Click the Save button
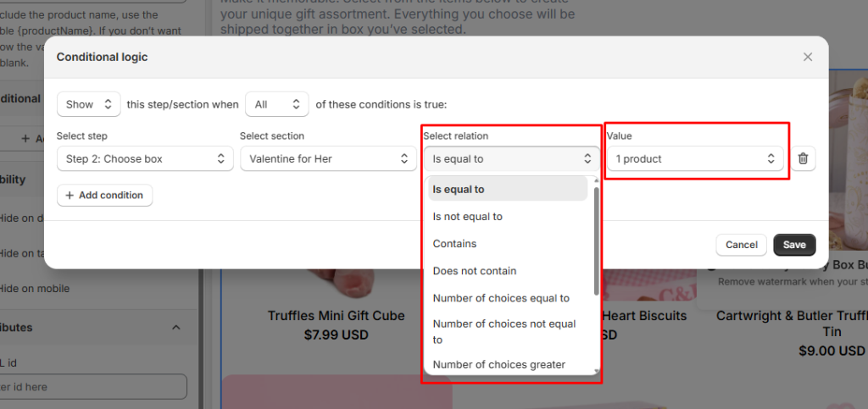868x409 pixels. click(x=794, y=245)
